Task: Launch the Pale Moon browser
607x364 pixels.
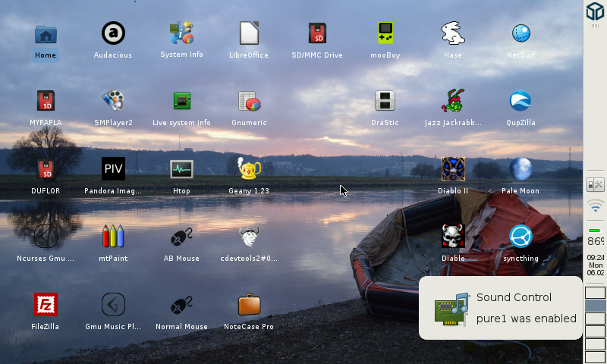Action: (x=521, y=169)
